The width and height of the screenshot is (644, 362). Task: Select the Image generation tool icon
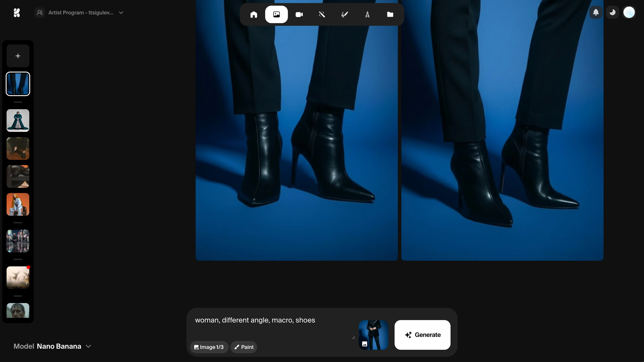(x=276, y=14)
